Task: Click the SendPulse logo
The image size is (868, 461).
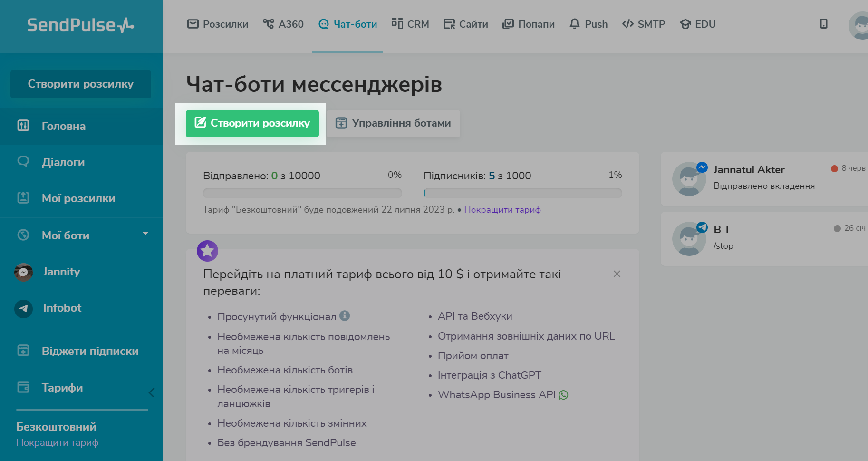Action: coord(80,25)
